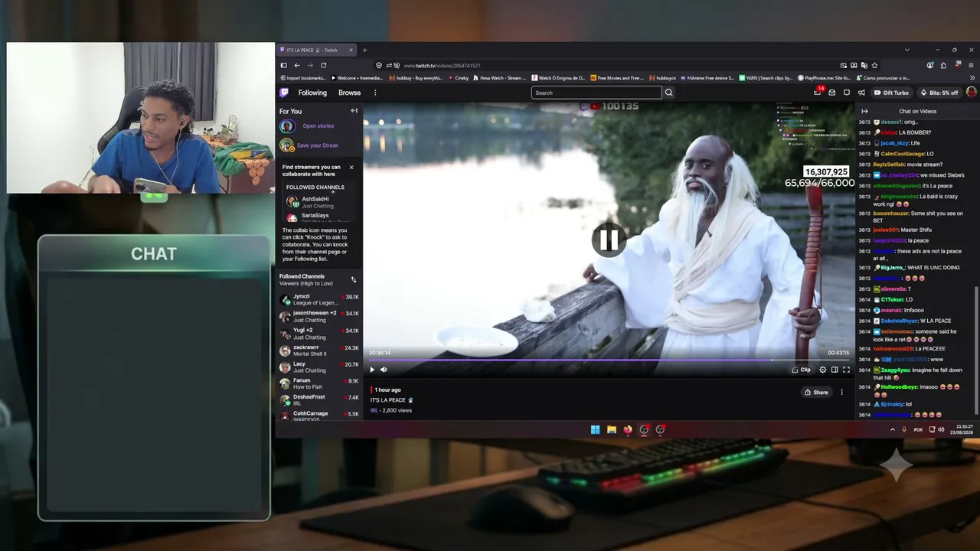This screenshot has width=980, height=551.
Task: Click the Twitch logo home icon
Action: [284, 93]
